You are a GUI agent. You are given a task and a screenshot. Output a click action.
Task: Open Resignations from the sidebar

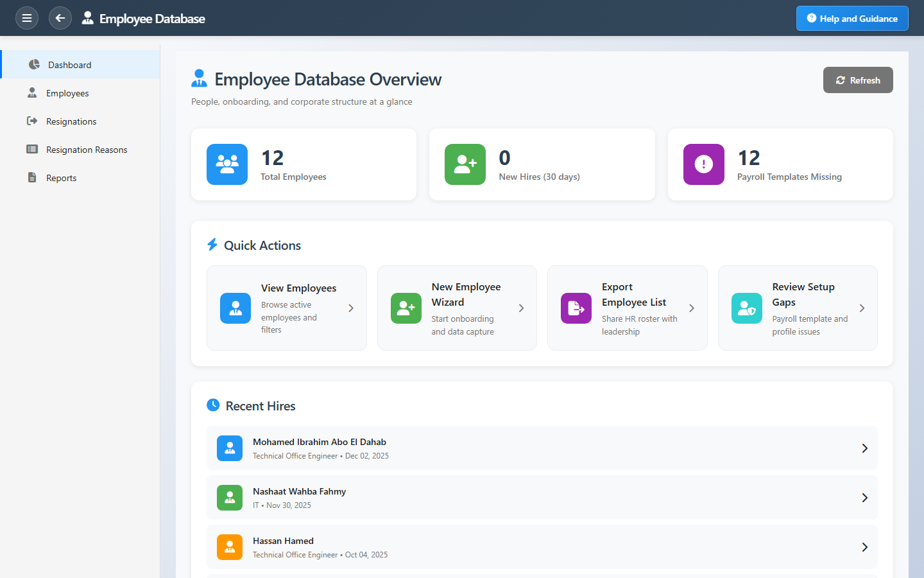pyautogui.click(x=71, y=121)
